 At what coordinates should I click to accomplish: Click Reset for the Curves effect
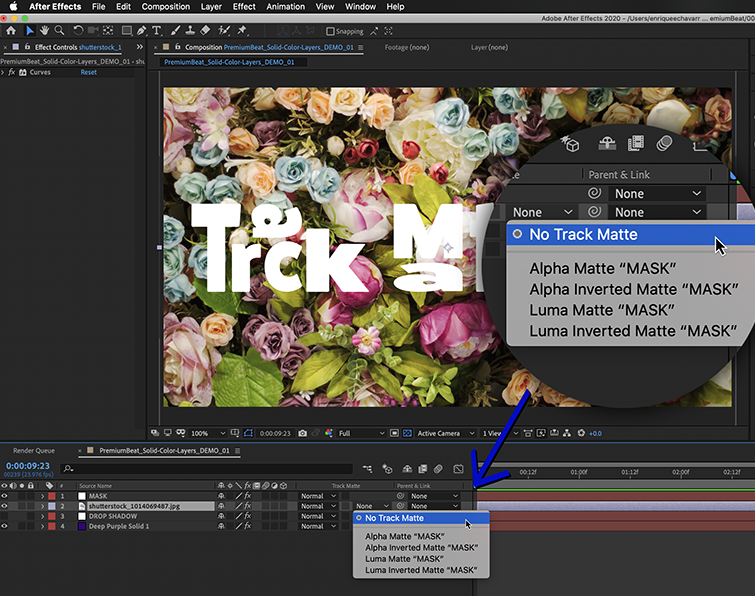tap(89, 72)
